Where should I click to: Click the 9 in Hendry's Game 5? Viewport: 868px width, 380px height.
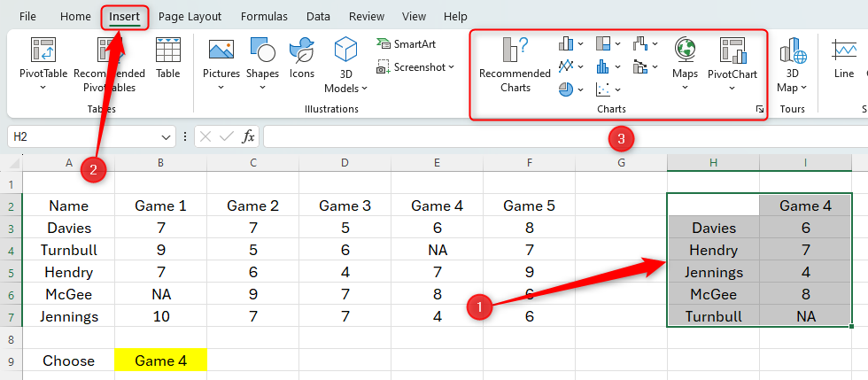pyautogui.click(x=530, y=272)
